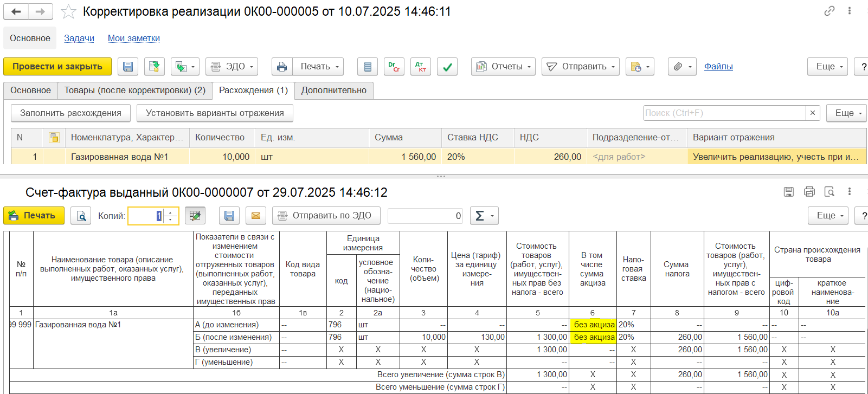Expand the ЭДО dropdown menu

coord(232,67)
